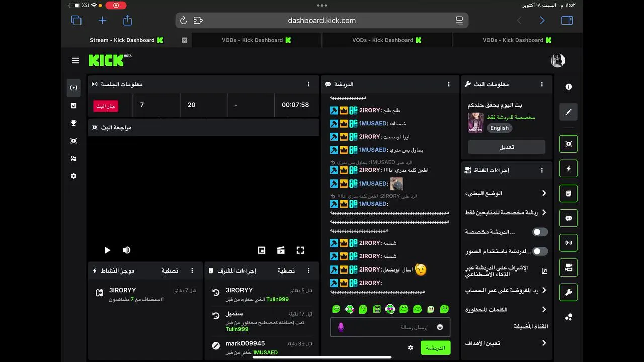644x362 pixels.
Task: Click the image sent by 1MUSAED in chat
Action: coord(396,184)
